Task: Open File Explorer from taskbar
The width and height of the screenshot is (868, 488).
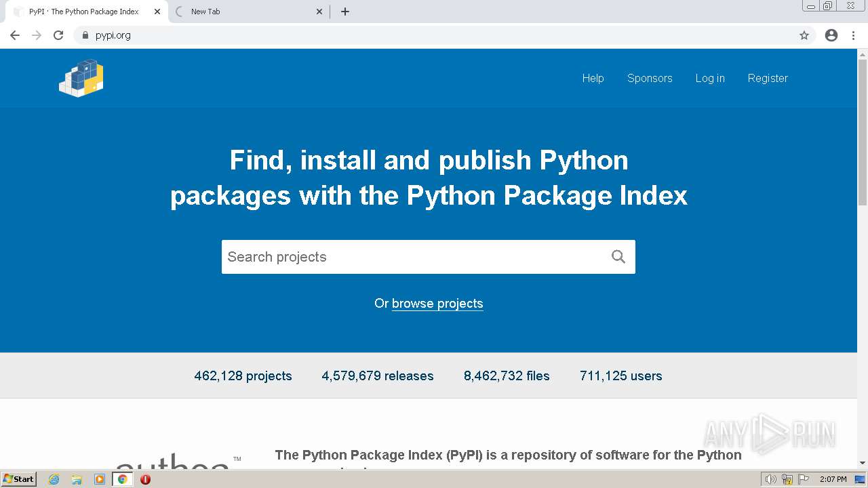Action: coord(77,479)
